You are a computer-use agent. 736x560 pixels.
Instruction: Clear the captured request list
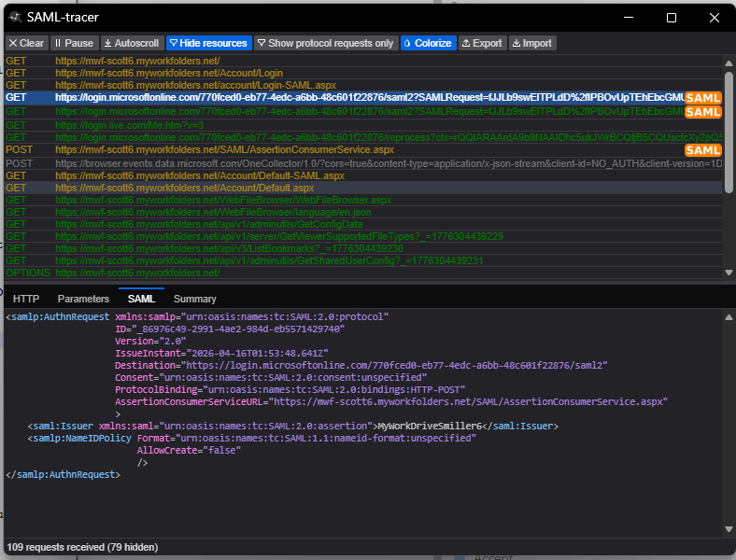pyautogui.click(x=25, y=43)
